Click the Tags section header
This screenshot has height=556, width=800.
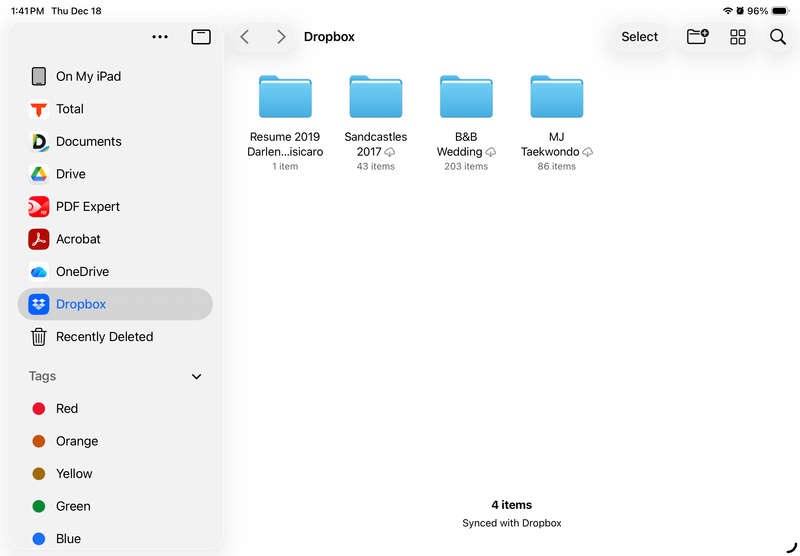tap(42, 376)
